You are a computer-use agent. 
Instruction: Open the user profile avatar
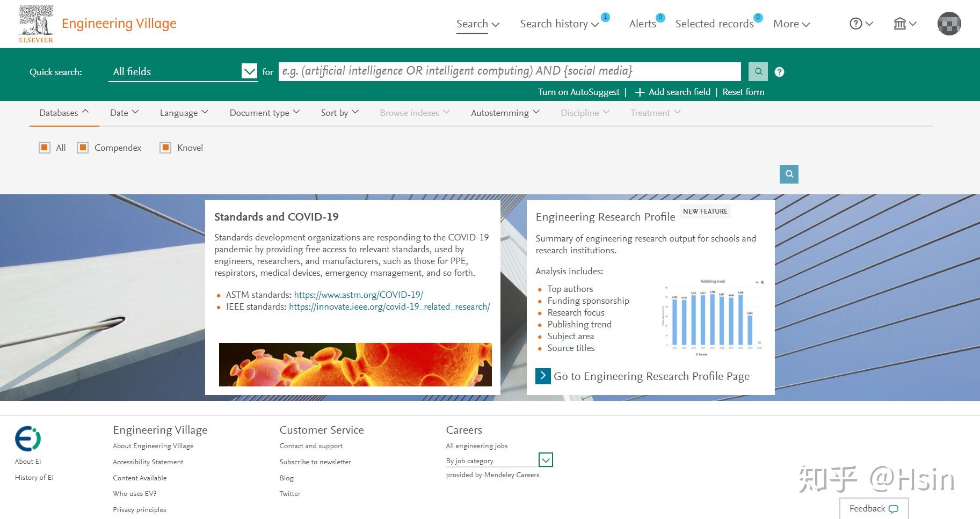point(949,24)
